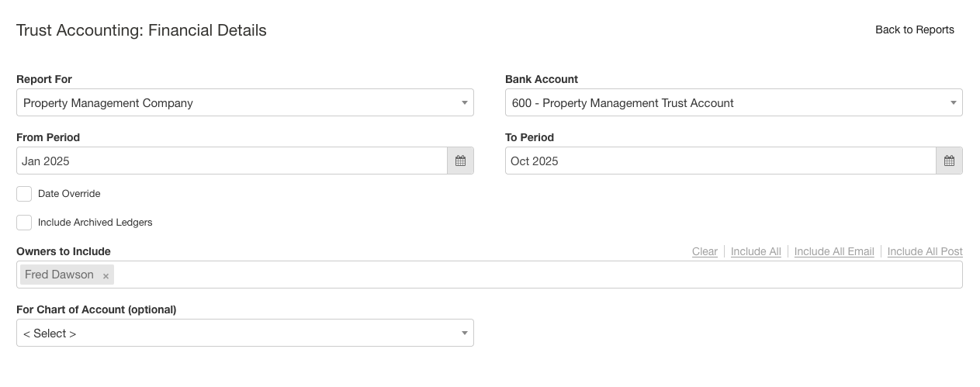
Task: Check the Include Archived Ledgers box
Action: click(x=24, y=223)
